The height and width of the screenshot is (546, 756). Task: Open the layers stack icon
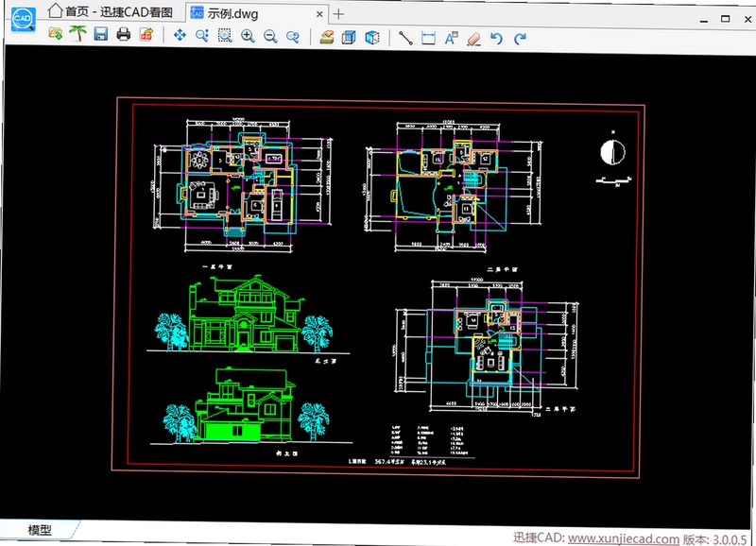tap(327, 37)
